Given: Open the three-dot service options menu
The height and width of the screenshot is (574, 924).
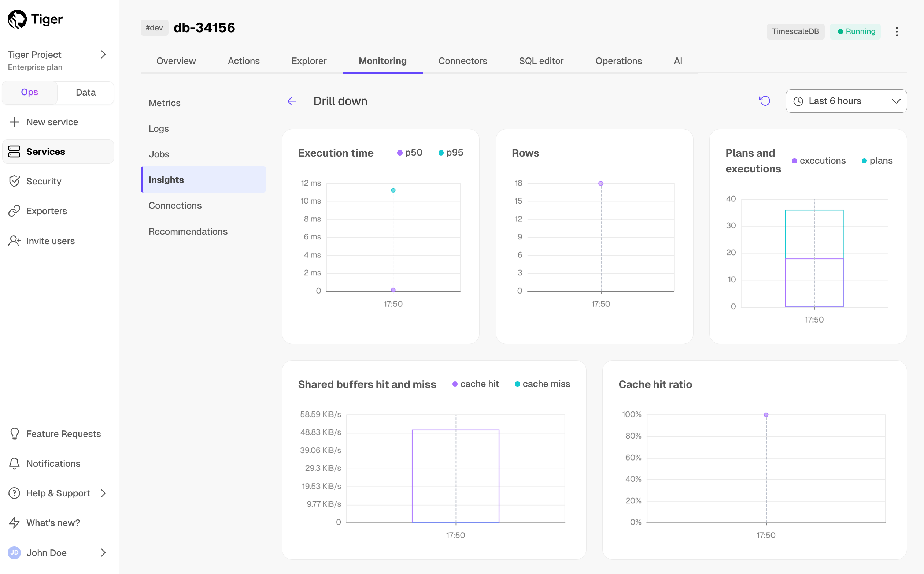Looking at the screenshot, I should point(897,31).
